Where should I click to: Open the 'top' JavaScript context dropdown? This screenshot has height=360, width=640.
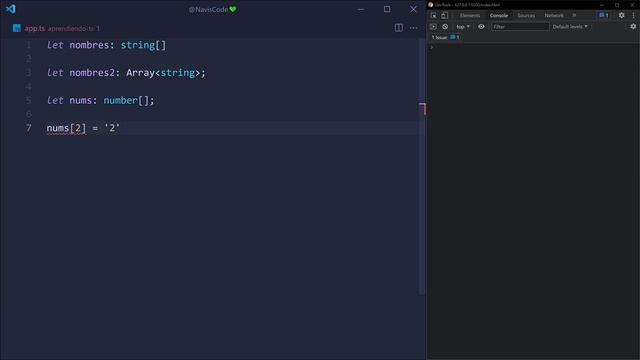462,27
